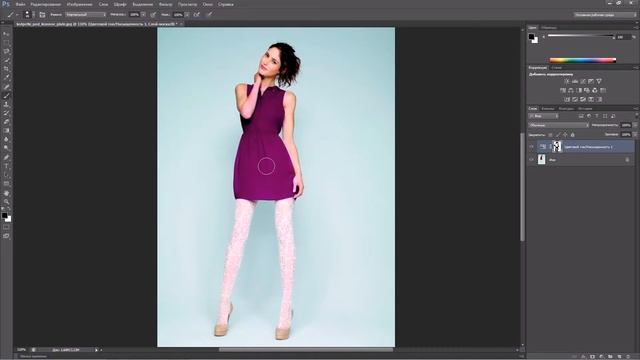Toggle lock all for layer

click(x=573, y=135)
